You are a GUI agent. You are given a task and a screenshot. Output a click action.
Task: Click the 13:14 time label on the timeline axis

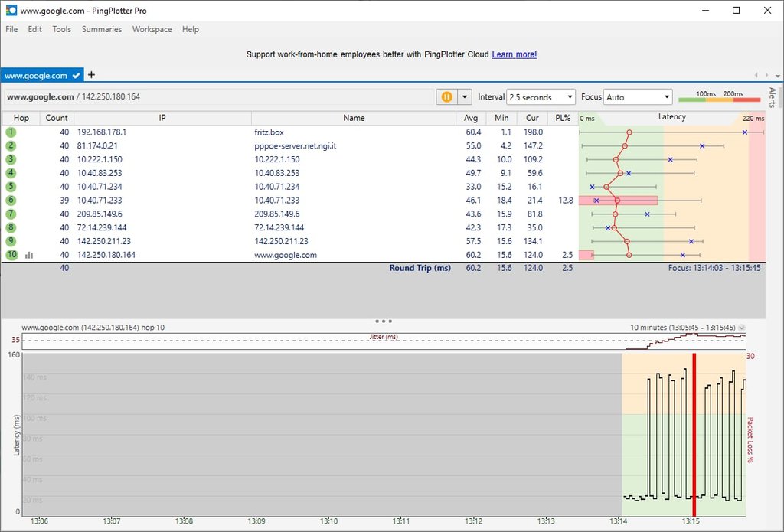[x=619, y=521]
